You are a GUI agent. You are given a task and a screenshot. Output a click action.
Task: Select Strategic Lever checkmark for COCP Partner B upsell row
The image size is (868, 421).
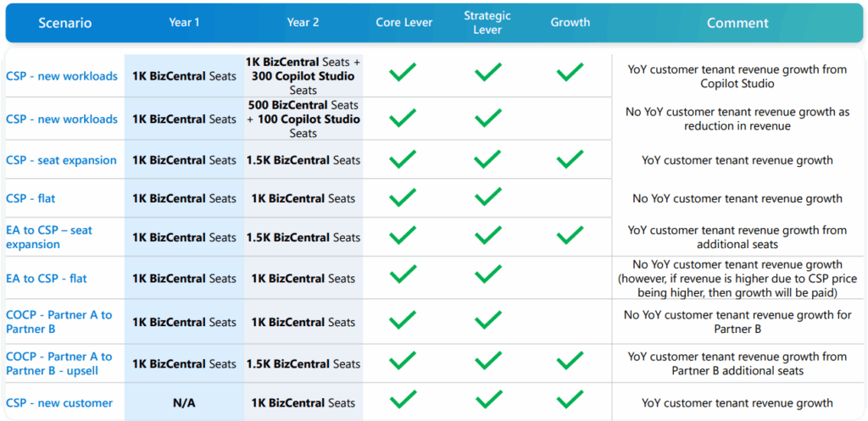[x=488, y=361]
